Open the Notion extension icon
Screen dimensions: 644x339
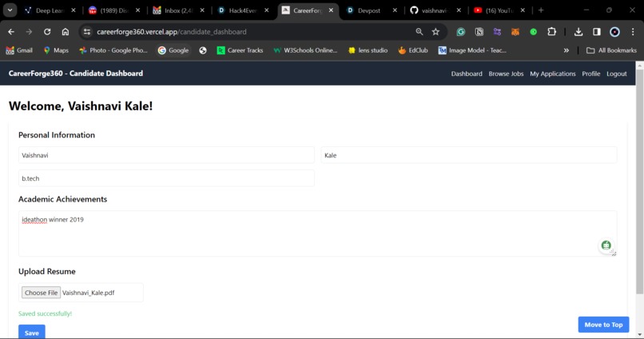pos(479,32)
